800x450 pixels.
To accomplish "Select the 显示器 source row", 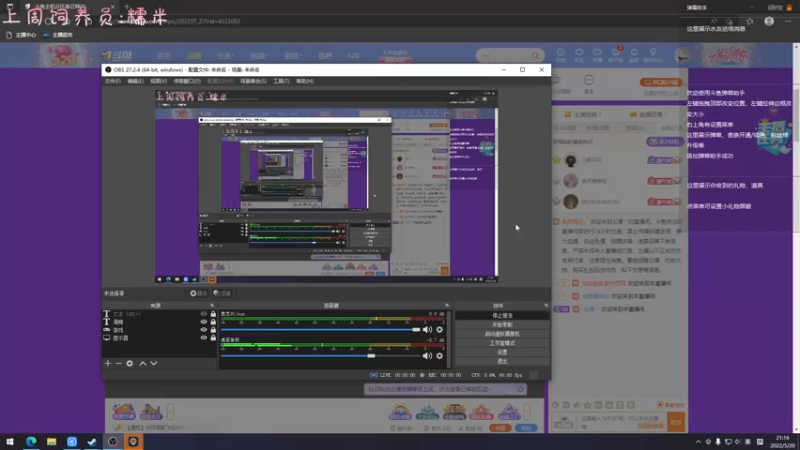I will [x=160, y=338].
